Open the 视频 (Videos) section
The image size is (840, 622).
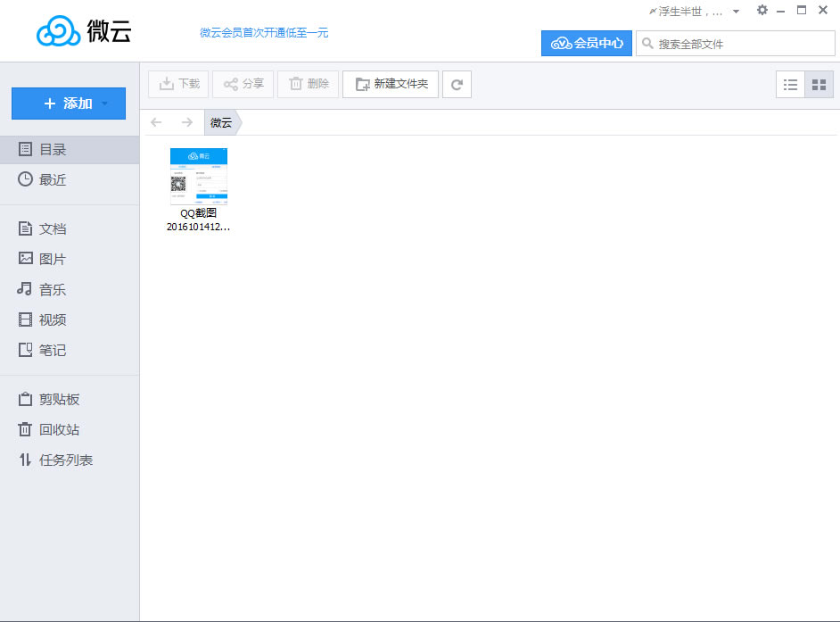pyautogui.click(x=52, y=319)
